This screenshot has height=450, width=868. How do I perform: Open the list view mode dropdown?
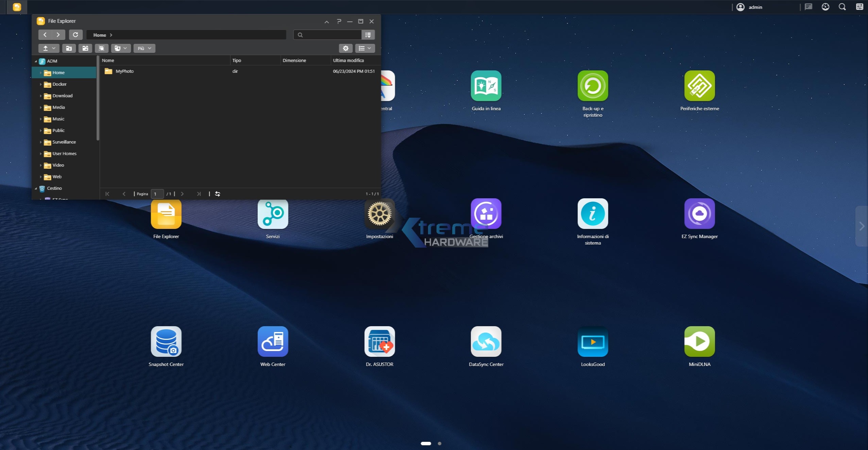[365, 48]
